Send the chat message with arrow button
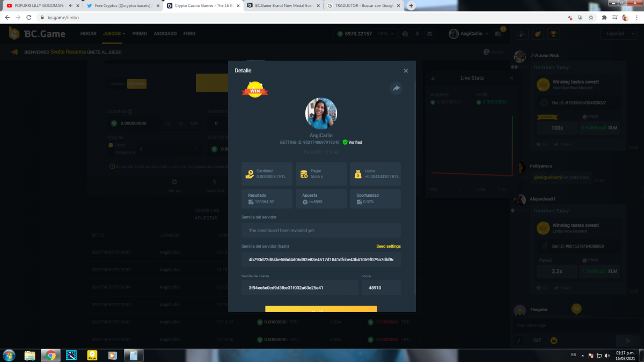This screenshot has width=644, height=362. point(624,341)
